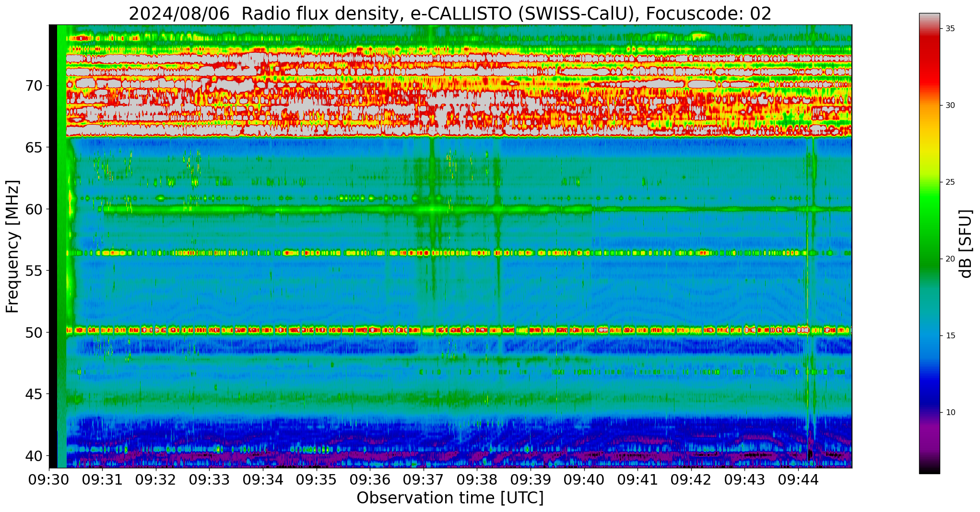Click the 65 MHz frequency tick label
The height and width of the screenshot is (512, 980).
(34, 147)
